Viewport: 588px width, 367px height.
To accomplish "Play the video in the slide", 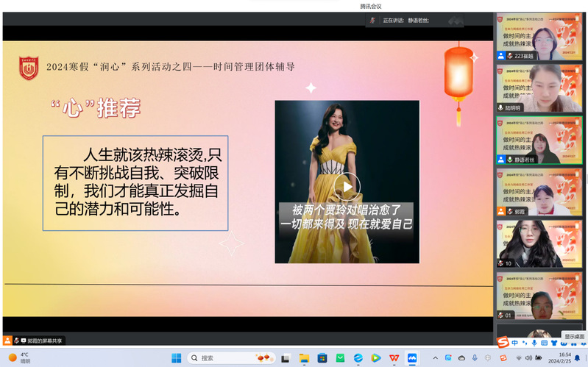I will tap(347, 185).
